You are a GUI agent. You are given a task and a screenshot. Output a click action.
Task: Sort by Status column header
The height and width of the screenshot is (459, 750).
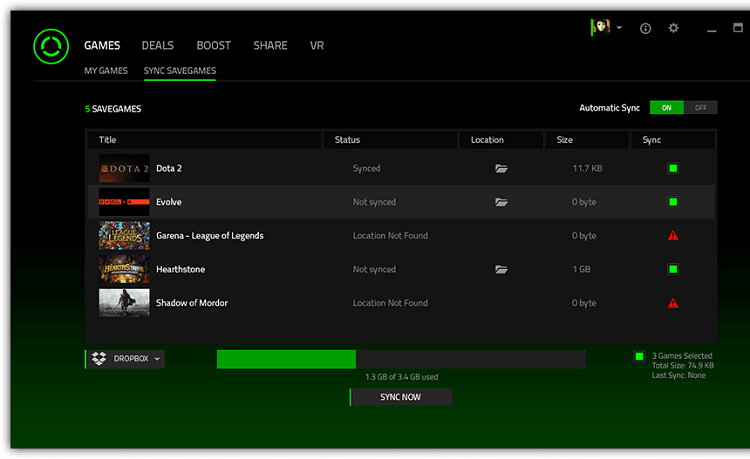pyautogui.click(x=390, y=140)
